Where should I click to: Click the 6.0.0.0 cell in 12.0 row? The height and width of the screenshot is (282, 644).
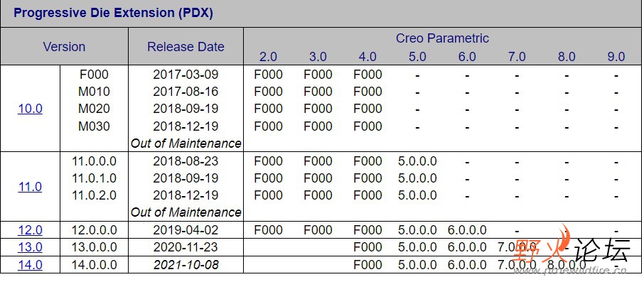(x=467, y=230)
